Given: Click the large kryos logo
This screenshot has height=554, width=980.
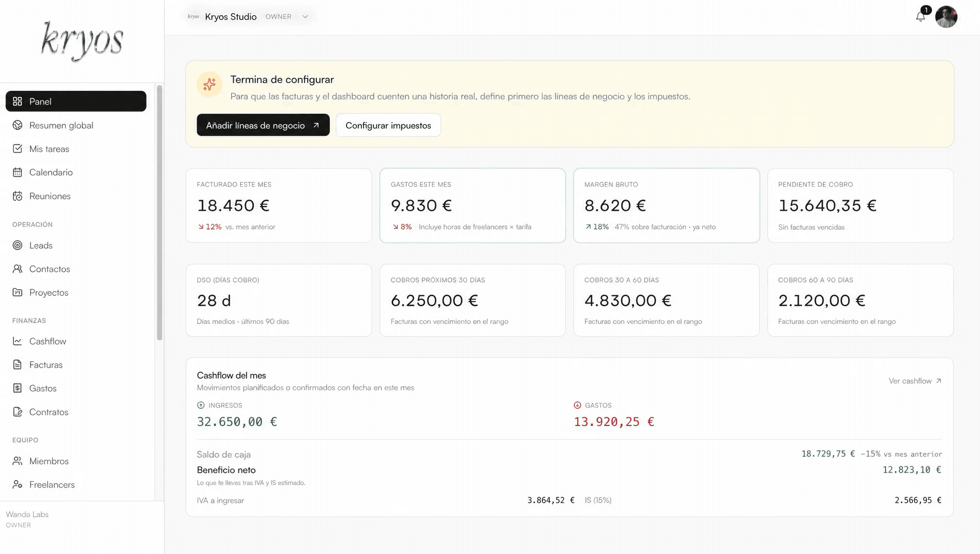Looking at the screenshot, I should (82, 40).
